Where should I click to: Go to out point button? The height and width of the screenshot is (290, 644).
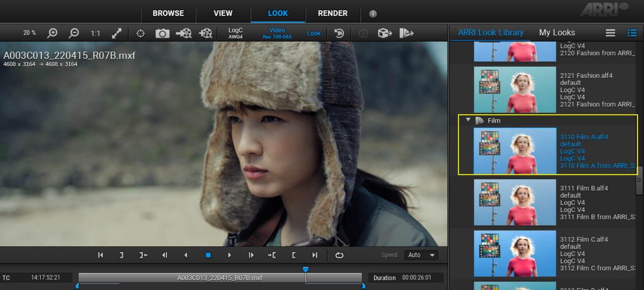tap(143, 255)
